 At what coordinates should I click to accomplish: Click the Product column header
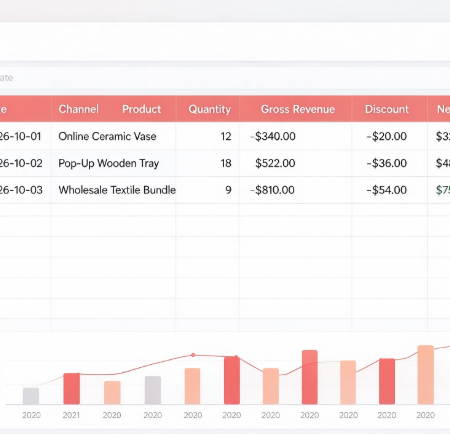141,109
